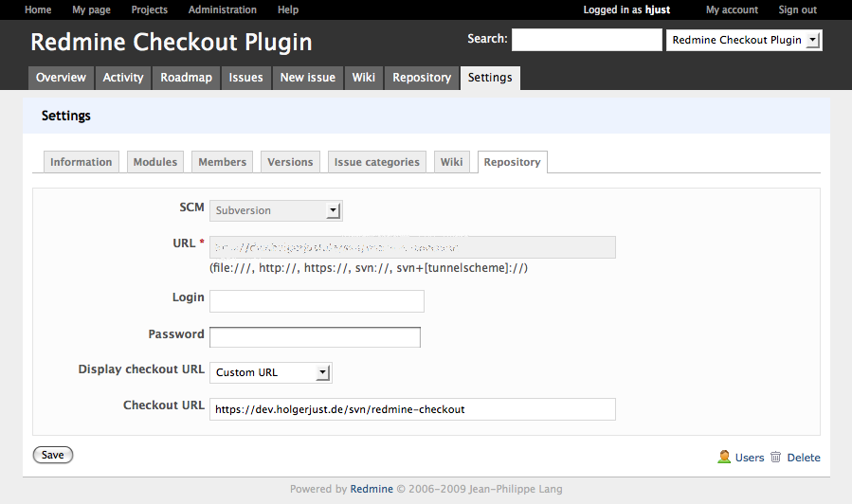Image resolution: width=852 pixels, height=504 pixels.
Task: Open Administration in the top menu
Action: tap(222, 9)
